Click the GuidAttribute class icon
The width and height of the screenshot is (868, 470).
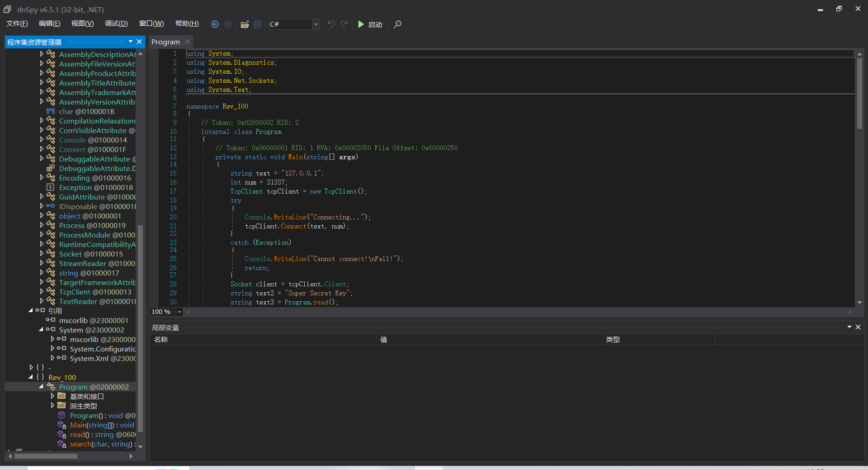pos(51,197)
